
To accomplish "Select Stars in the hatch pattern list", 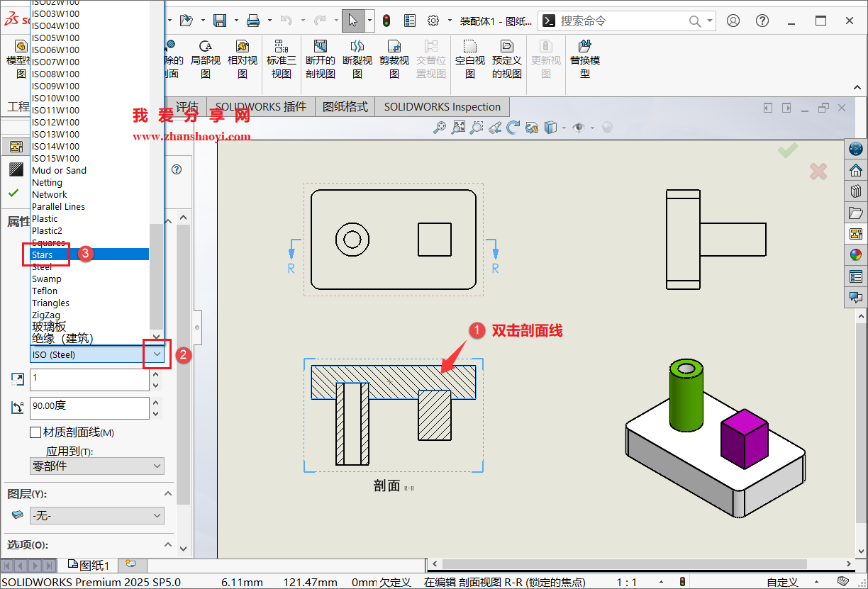I will tap(89, 254).
